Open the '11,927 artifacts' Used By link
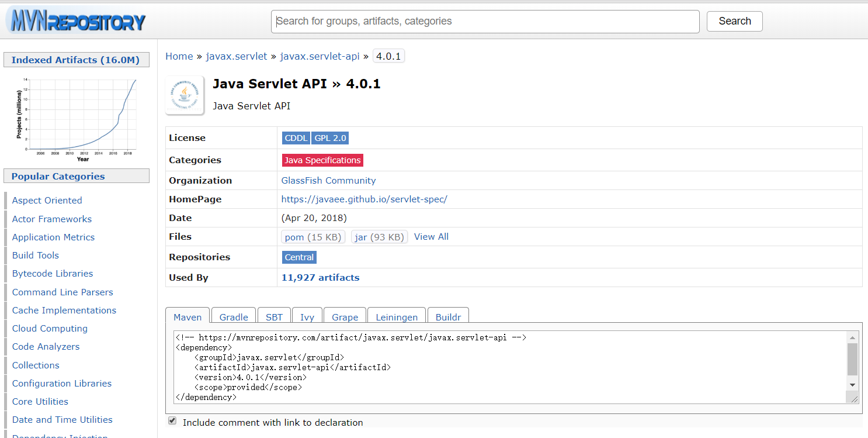 tap(320, 277)
